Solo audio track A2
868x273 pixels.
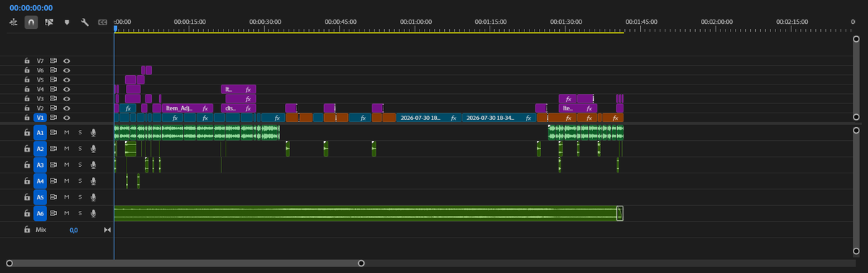[x=80, y=149]
